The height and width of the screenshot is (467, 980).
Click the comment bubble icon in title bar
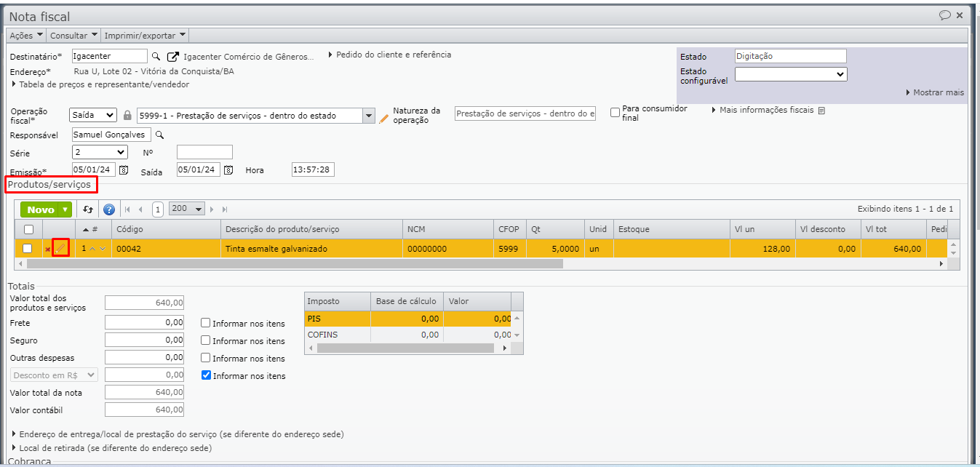tap(944, 15)
